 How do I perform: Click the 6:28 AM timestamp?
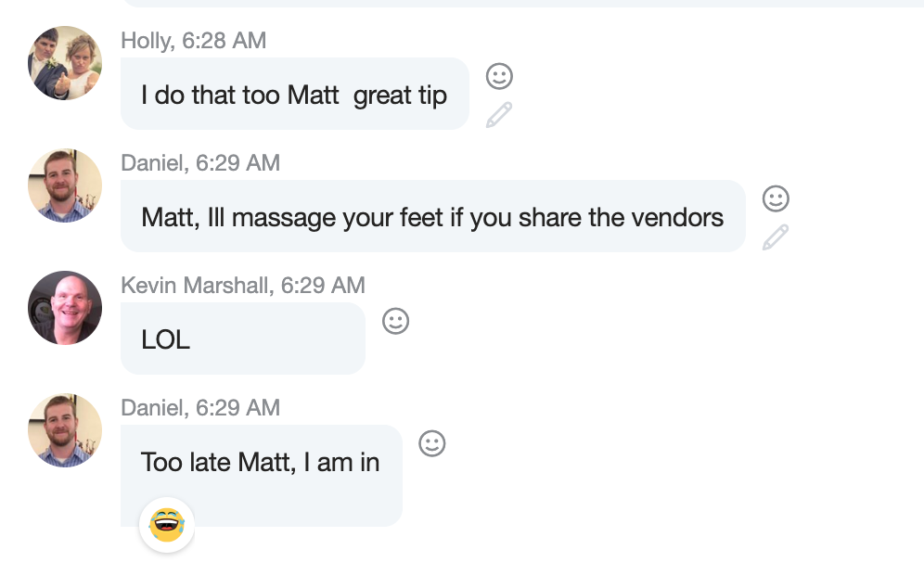pyautogui.click(x=224, y=41)
